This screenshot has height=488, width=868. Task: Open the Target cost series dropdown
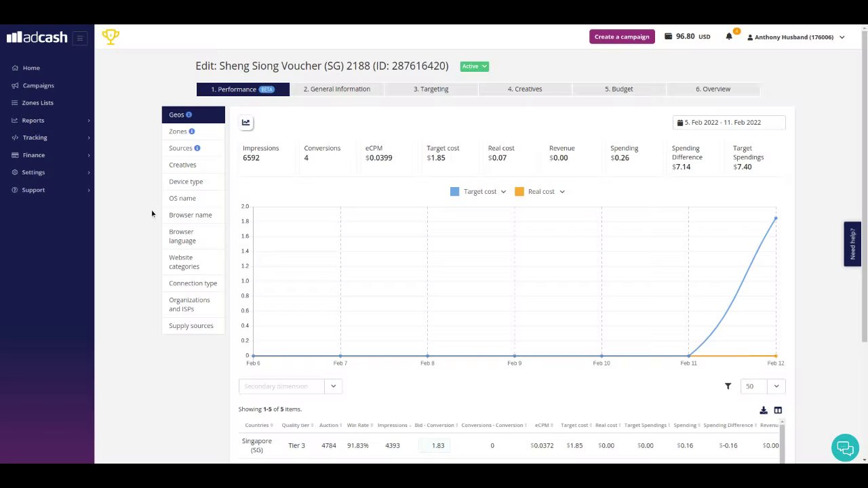click(503, 192)
